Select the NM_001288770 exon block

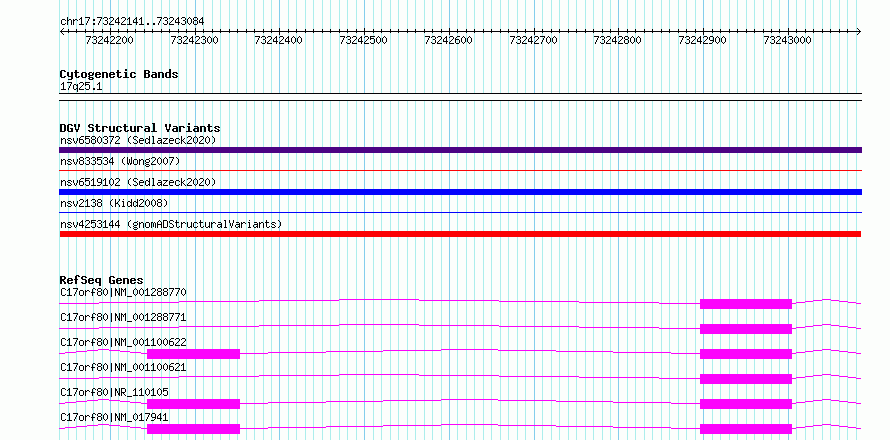(x=746, y=304)
